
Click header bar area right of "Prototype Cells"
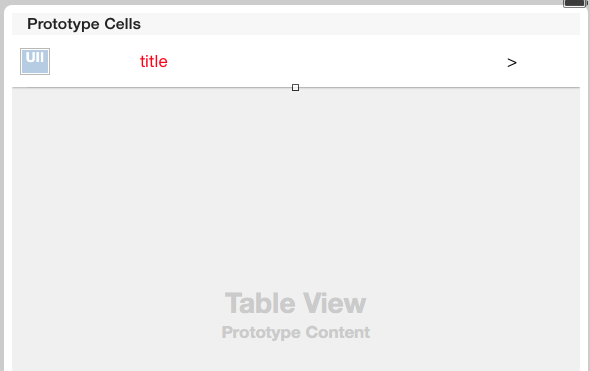coord(360,24)
